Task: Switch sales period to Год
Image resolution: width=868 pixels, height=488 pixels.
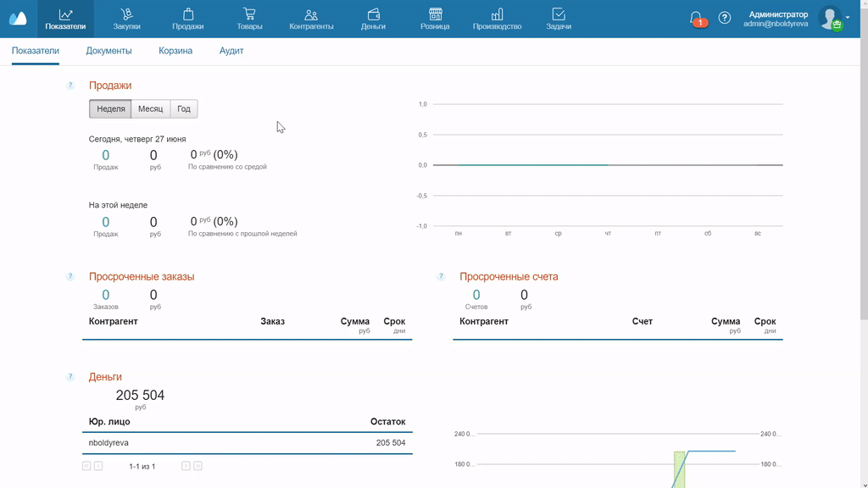Action: coord(184,109)
